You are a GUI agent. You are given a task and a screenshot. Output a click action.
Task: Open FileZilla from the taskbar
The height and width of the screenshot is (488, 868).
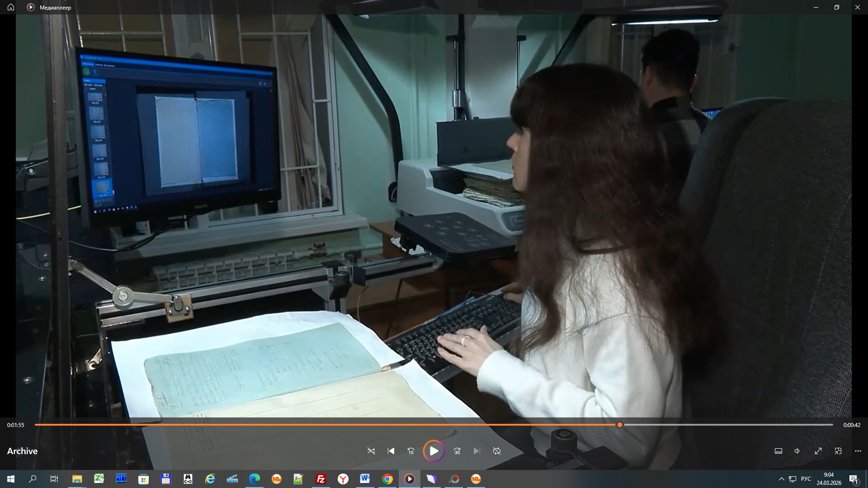[x=321, y=479]
